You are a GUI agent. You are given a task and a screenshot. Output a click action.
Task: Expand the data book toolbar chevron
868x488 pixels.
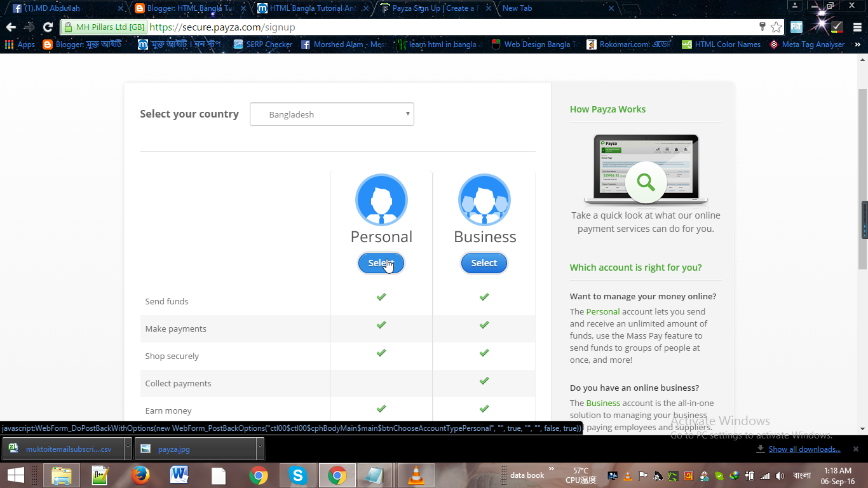click(x=552, y=470)
